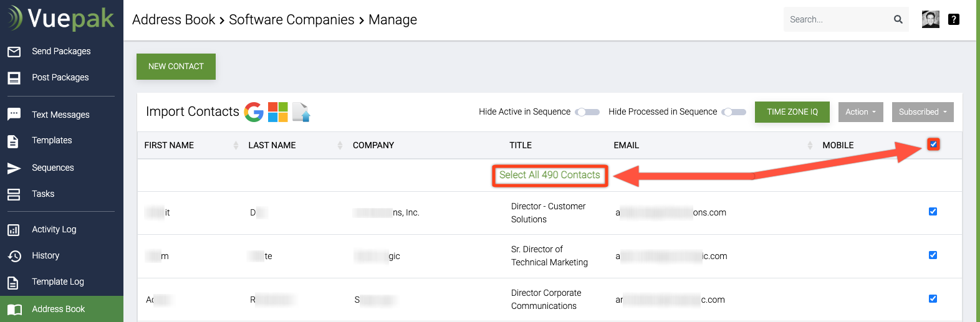This screenshot has width=980, height=322.
Task: Import contacts from Google icon
Action: pos(254,112)
